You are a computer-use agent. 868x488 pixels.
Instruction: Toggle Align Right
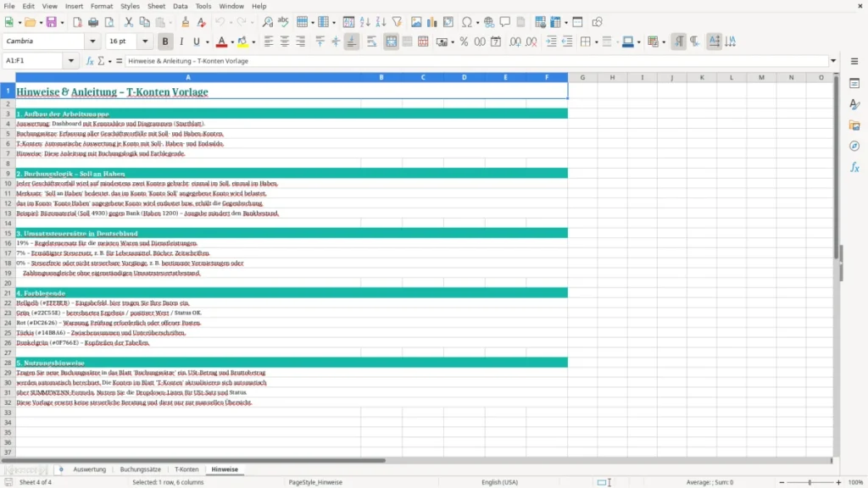301,42
